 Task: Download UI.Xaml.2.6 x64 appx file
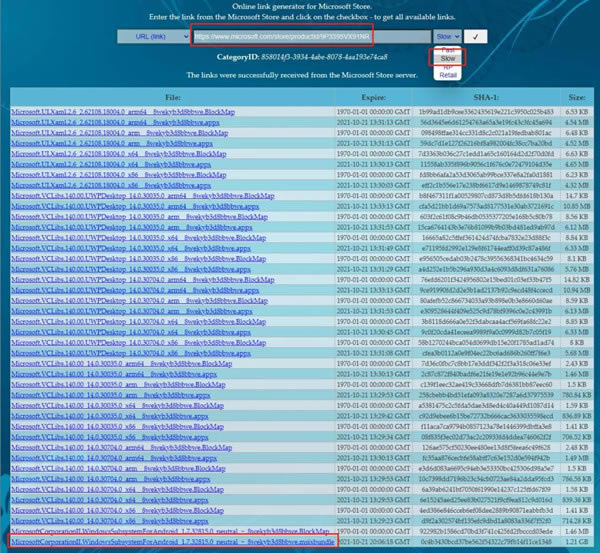(111, 165)
